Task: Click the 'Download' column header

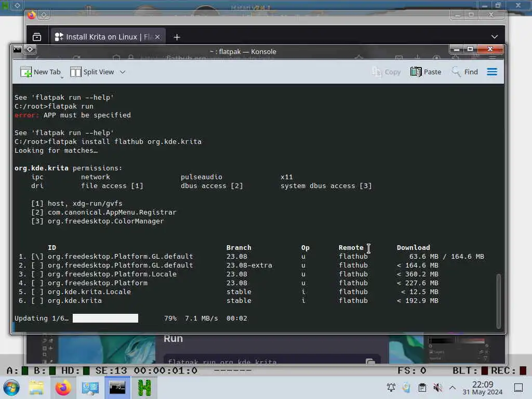Action: [413, 248]
